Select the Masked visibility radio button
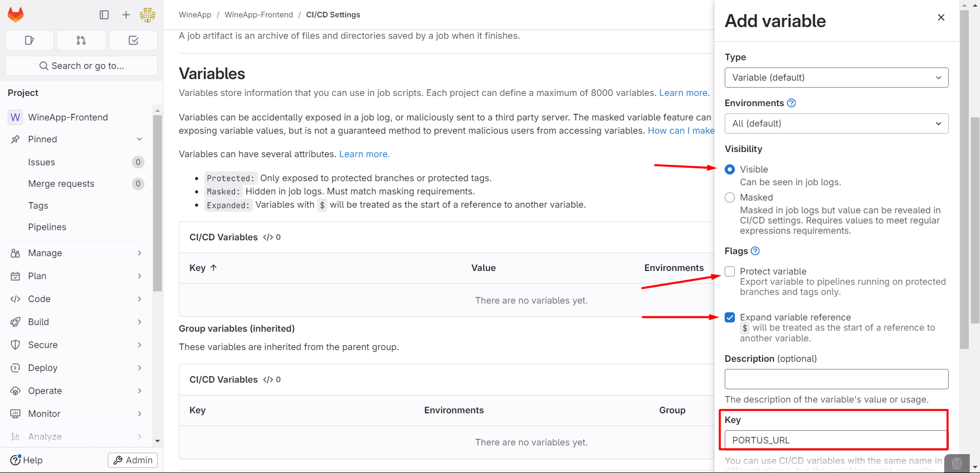This screenshot has width=980, height=473. (x=730, y=197)
